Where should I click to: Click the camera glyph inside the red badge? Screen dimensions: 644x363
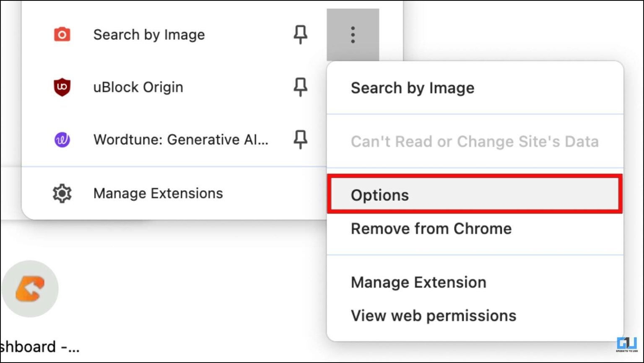(x=61, y=35)
